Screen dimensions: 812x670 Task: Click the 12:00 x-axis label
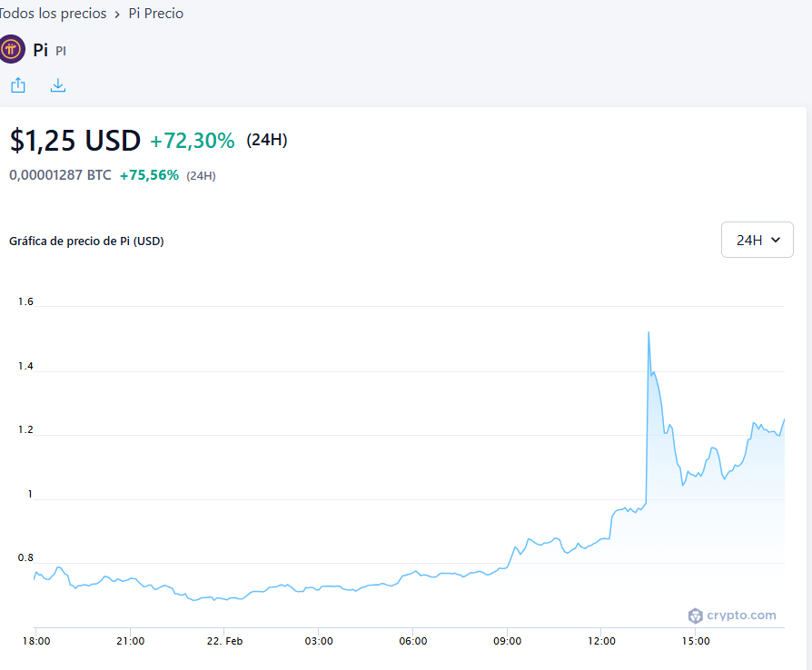point(602,641)
